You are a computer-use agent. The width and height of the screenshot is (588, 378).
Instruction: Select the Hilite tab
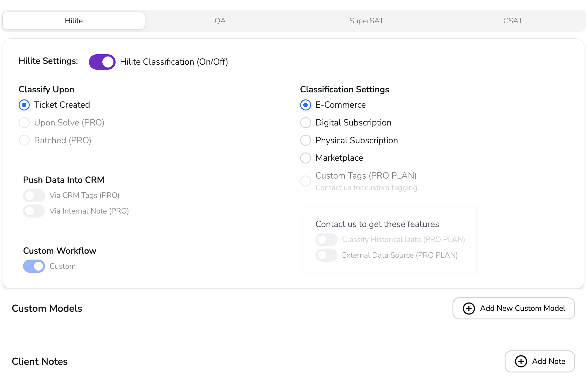point(74,21)
